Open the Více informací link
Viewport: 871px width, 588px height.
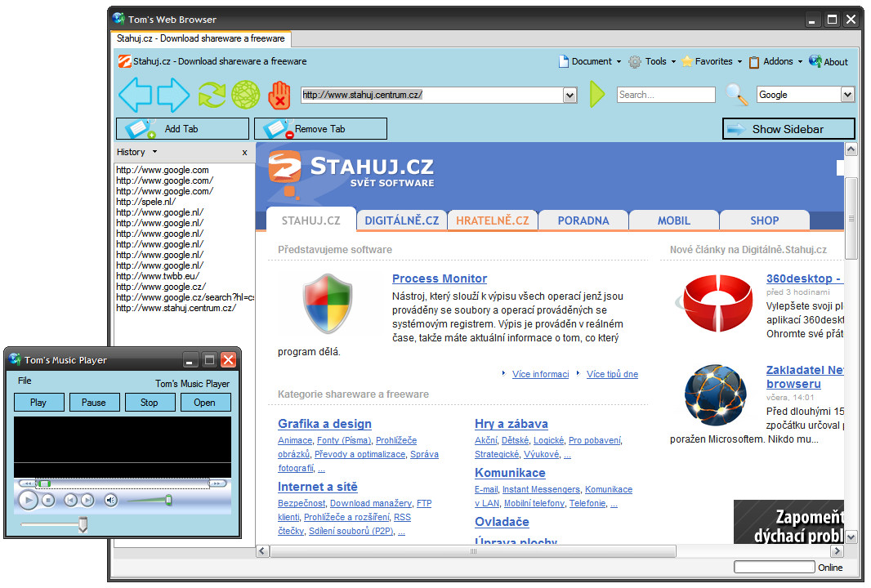pyautogui.click(x=540, y=374)
